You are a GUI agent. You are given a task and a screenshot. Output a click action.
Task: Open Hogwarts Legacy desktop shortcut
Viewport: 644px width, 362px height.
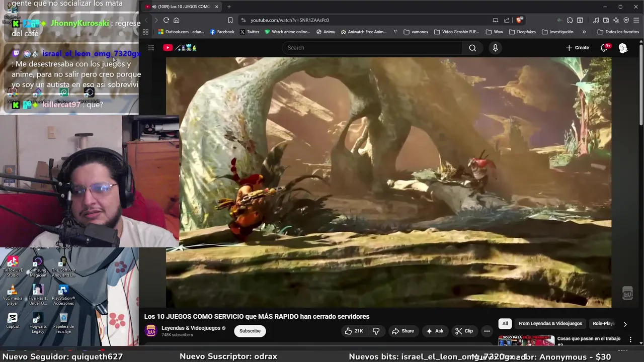click(x=38, y=323)
